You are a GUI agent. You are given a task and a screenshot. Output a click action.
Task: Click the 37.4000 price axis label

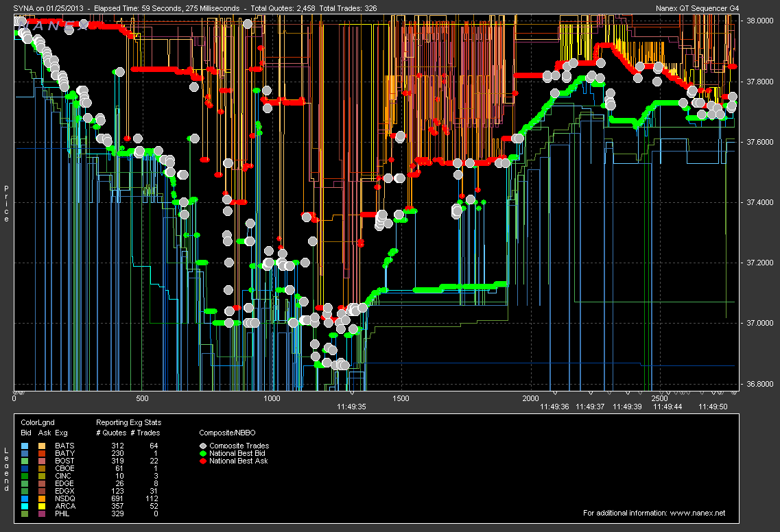click(759, 202)
